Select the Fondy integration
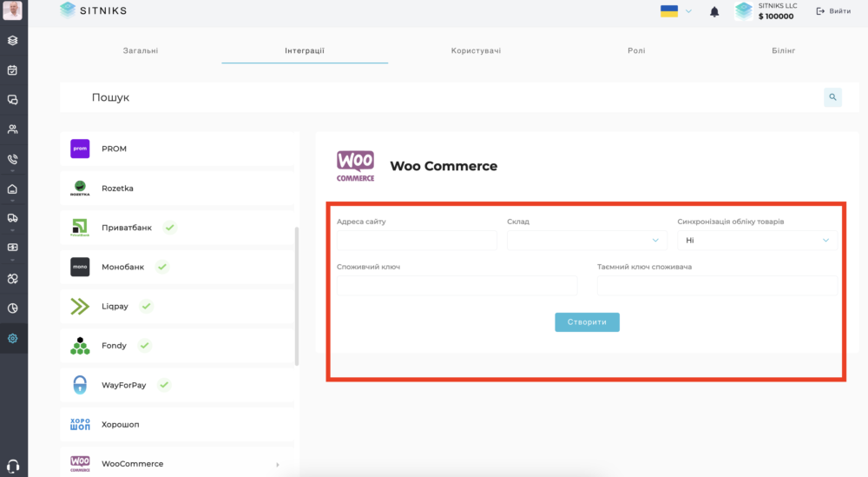The image size is (868, 477). [x=177, y=346]
